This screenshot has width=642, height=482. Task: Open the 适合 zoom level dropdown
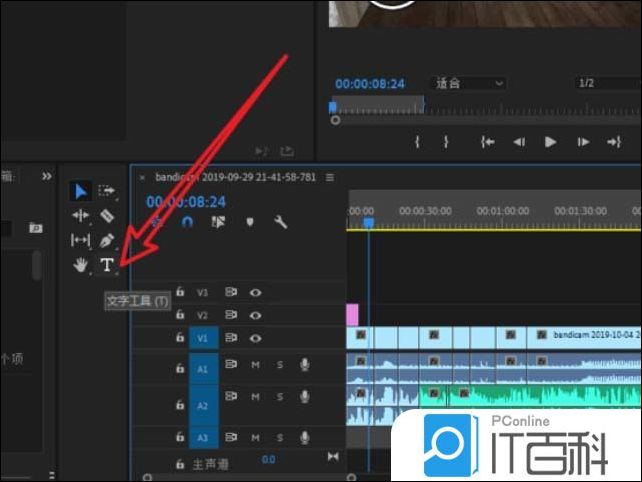coord(469,83)
